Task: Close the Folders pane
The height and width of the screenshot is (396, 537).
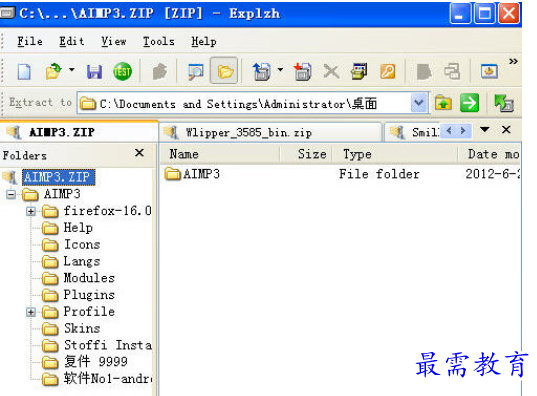Action: click(139, 153)
